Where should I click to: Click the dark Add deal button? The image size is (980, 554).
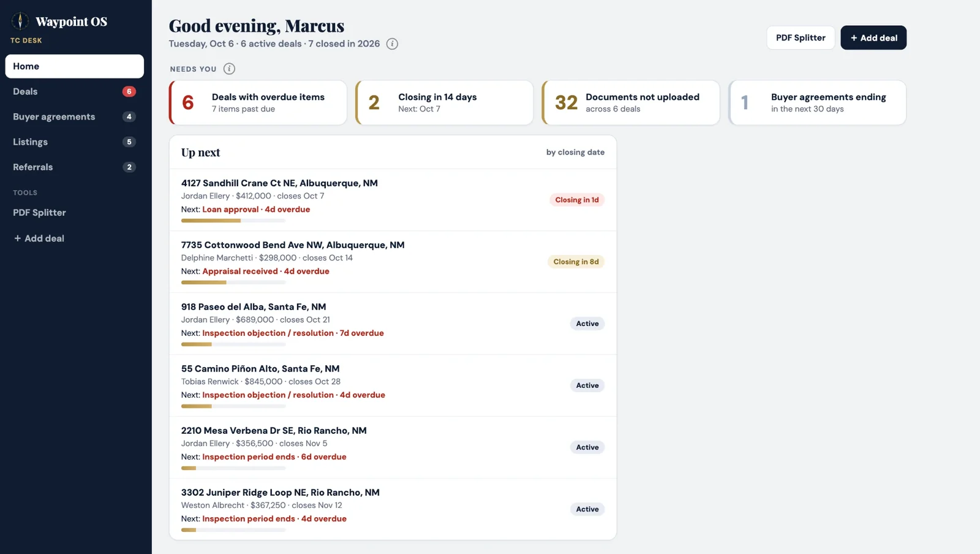click(873, 38)
